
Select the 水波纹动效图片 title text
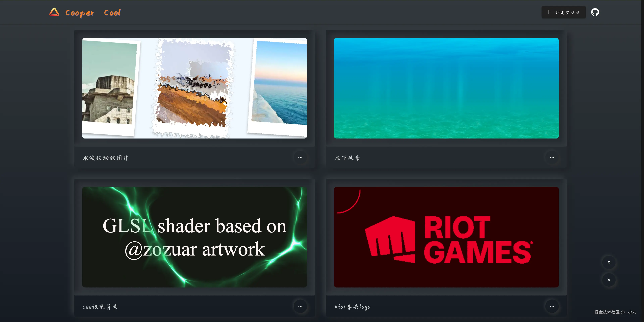(105, 158)
